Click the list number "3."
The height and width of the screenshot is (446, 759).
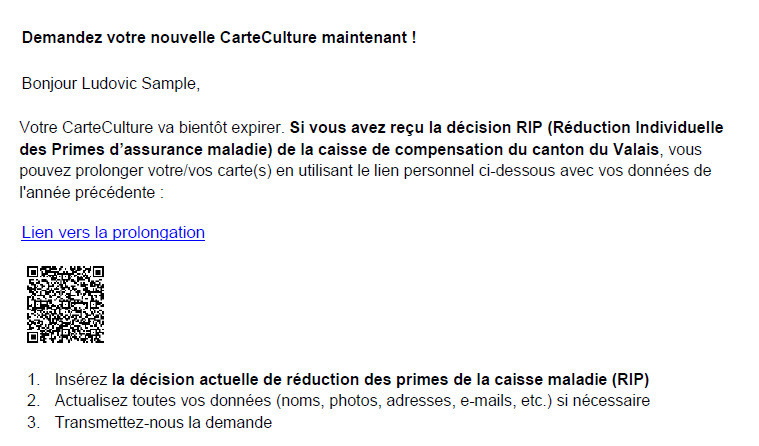(x=34, y=422)
